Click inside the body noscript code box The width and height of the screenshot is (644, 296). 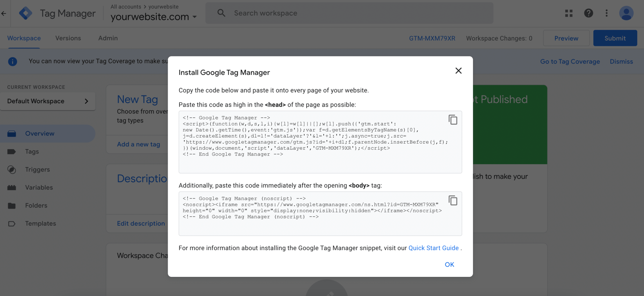[x=320, y=214]
